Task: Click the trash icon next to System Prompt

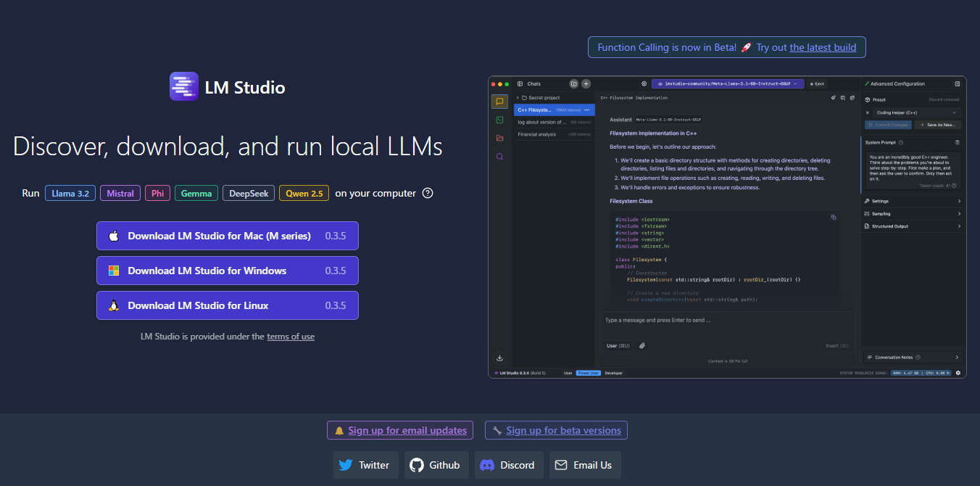Action: (957, 142)
